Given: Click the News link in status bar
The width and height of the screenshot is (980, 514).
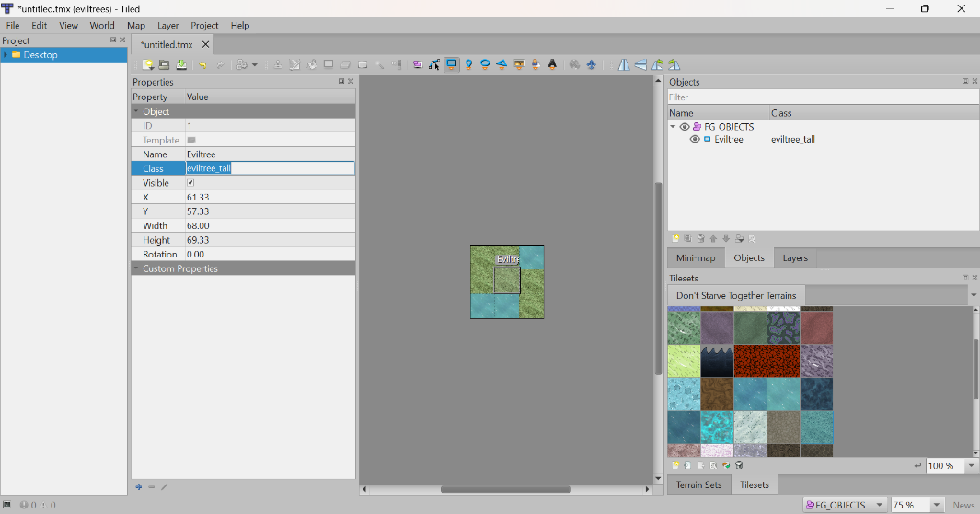Looking at the screenshot, I should pyautogui.click(x=963, y=505).
